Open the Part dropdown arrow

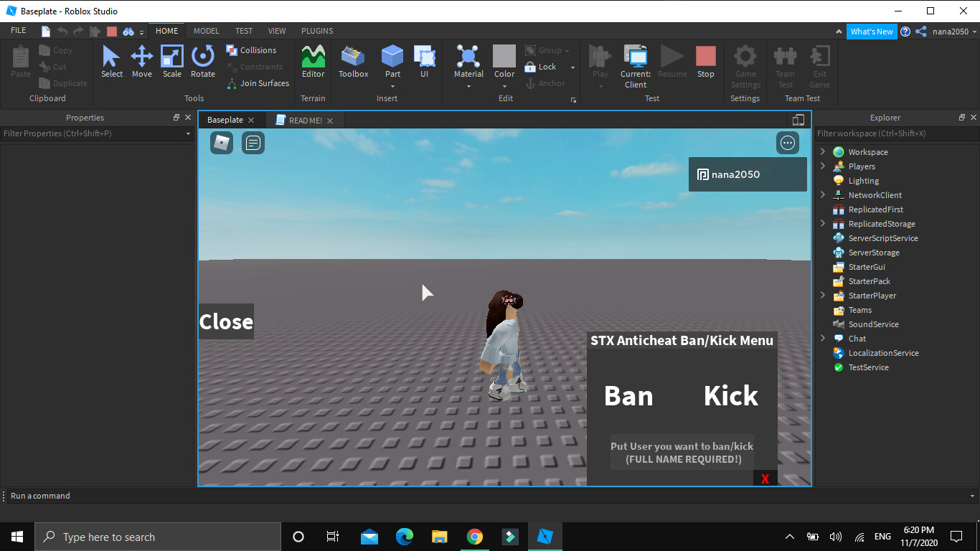pos(392,87)
